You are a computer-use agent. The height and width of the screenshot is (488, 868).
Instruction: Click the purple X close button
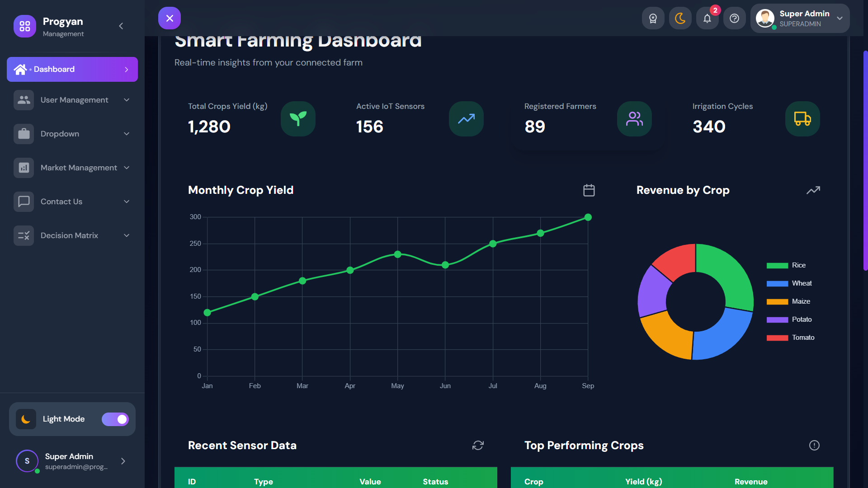tap(170, 19)
